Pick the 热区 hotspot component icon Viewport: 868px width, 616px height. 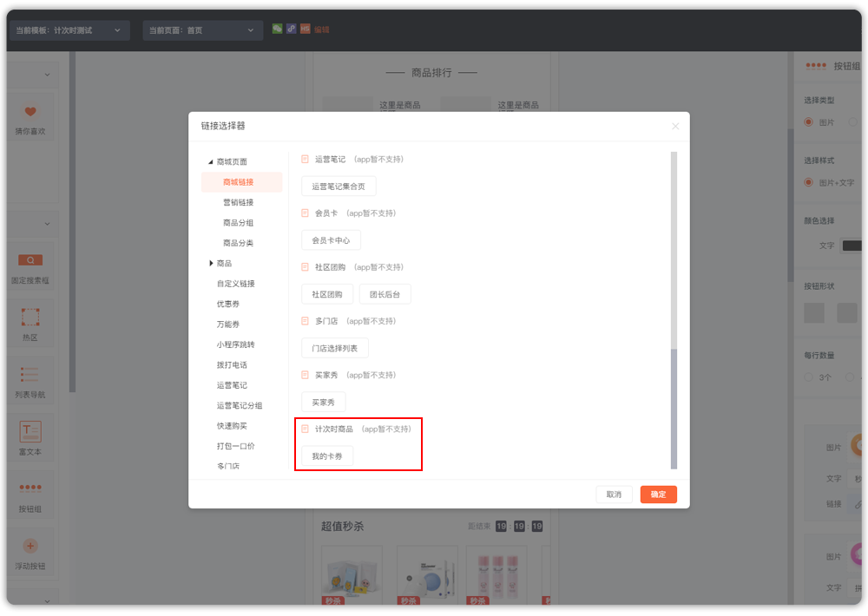(30, 317)
